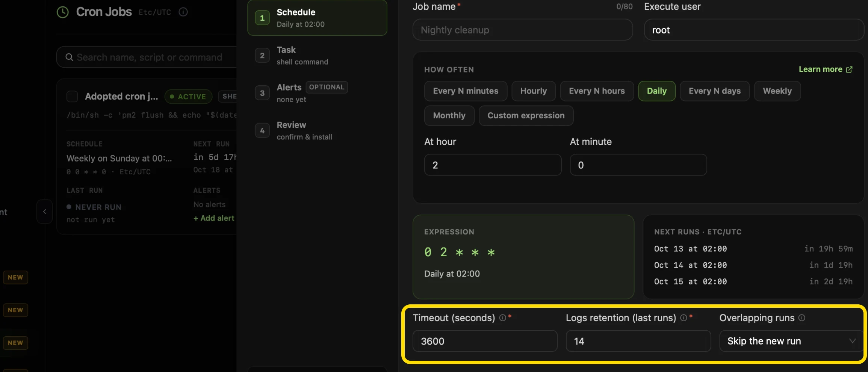Click the Cron Jobs clock icon

pyautogui.click(x=63, y=12)
